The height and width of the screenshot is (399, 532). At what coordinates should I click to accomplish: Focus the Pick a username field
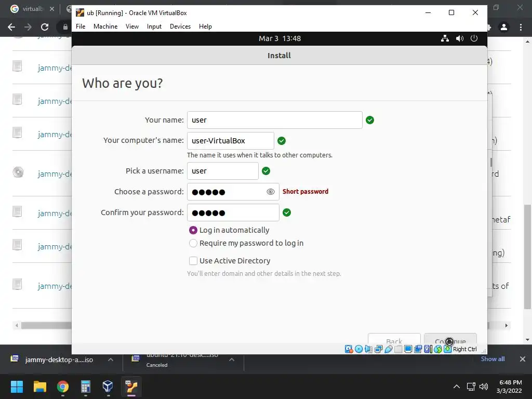[222, 171]
